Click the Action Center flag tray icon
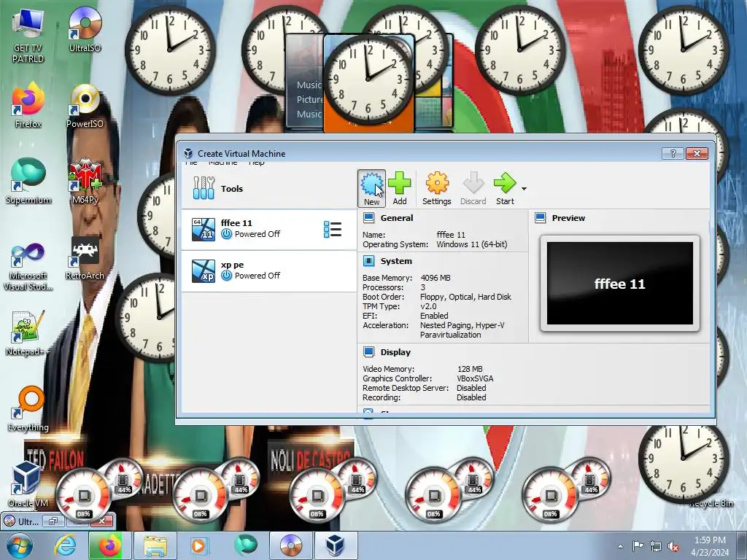 [638, 546]
